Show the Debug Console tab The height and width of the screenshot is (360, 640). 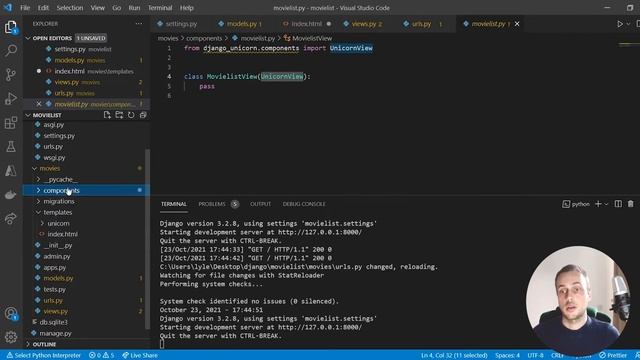tap(304, 204)
